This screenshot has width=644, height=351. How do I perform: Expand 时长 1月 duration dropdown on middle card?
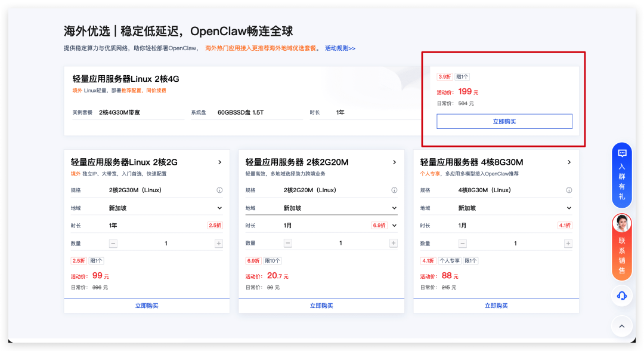point(395,225)
